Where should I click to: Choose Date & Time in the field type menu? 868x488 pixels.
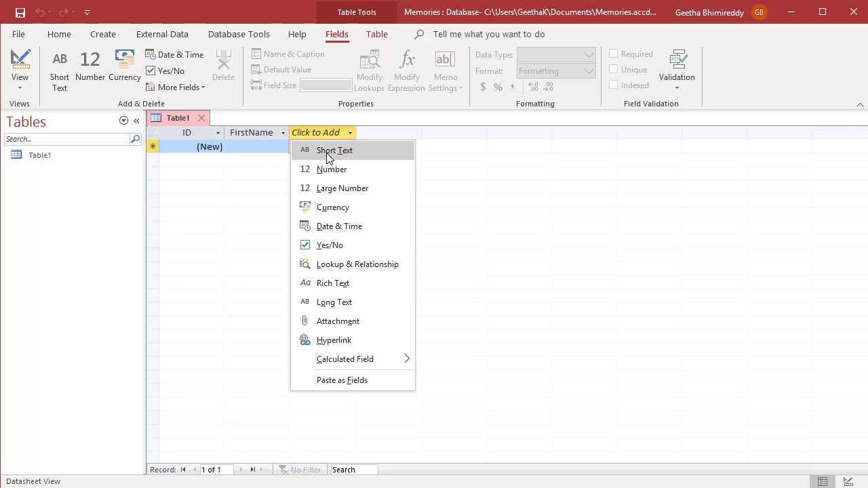coord(353,226)
